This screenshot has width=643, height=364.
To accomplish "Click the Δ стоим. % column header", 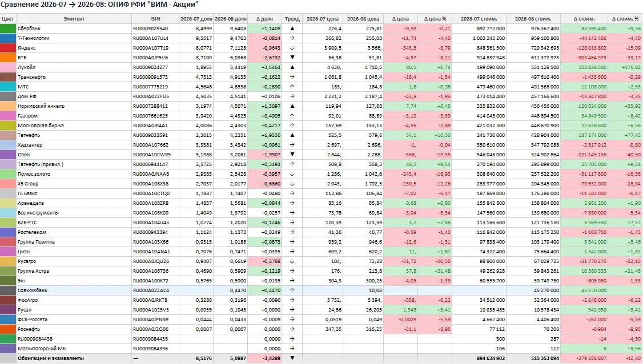I will pos(625,19).
